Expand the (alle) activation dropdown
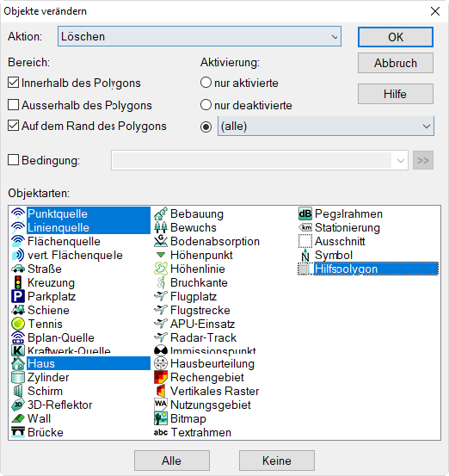The width and height of the screenshot is (449, 476). coord(325,126)
